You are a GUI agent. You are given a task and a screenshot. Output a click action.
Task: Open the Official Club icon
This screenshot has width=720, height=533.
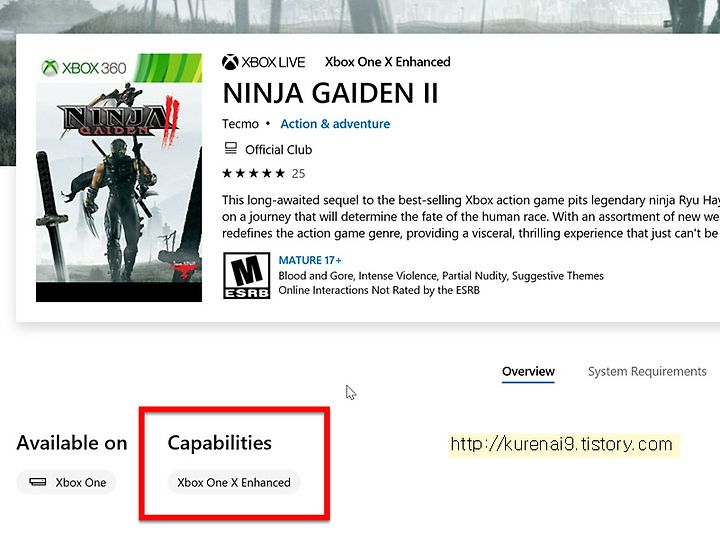tap(231, 149)
